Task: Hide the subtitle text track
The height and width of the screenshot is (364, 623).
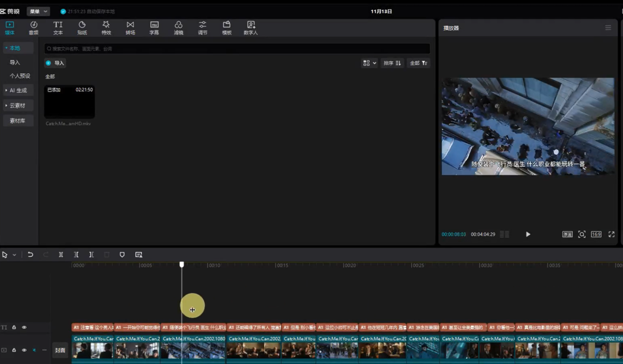Action: pyautogui.click(x=24, y=328)
